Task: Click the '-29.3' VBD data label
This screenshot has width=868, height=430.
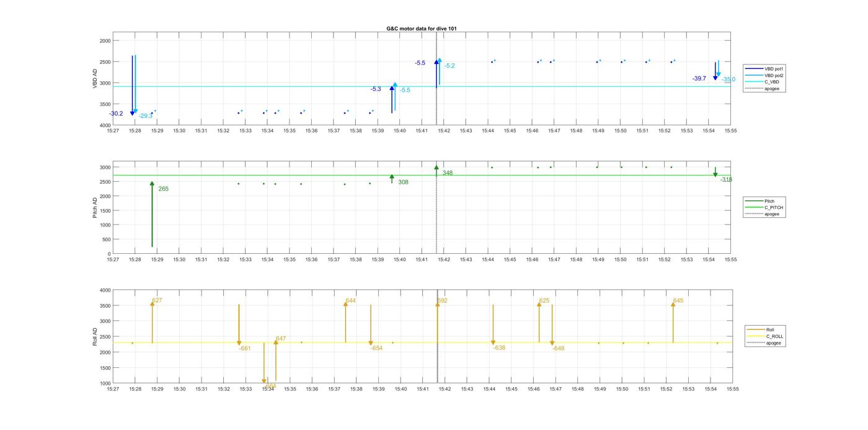Action: (145, 116)
